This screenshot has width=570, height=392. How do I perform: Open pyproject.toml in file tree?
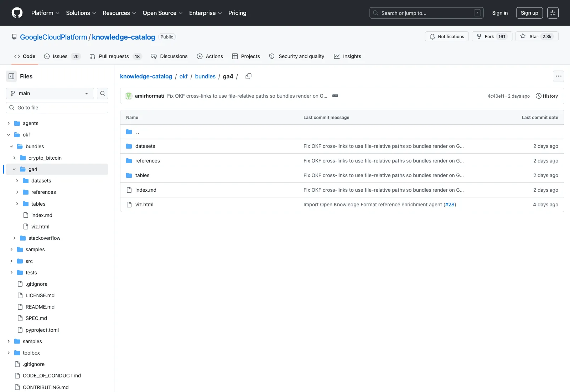[x=42, y=330]
